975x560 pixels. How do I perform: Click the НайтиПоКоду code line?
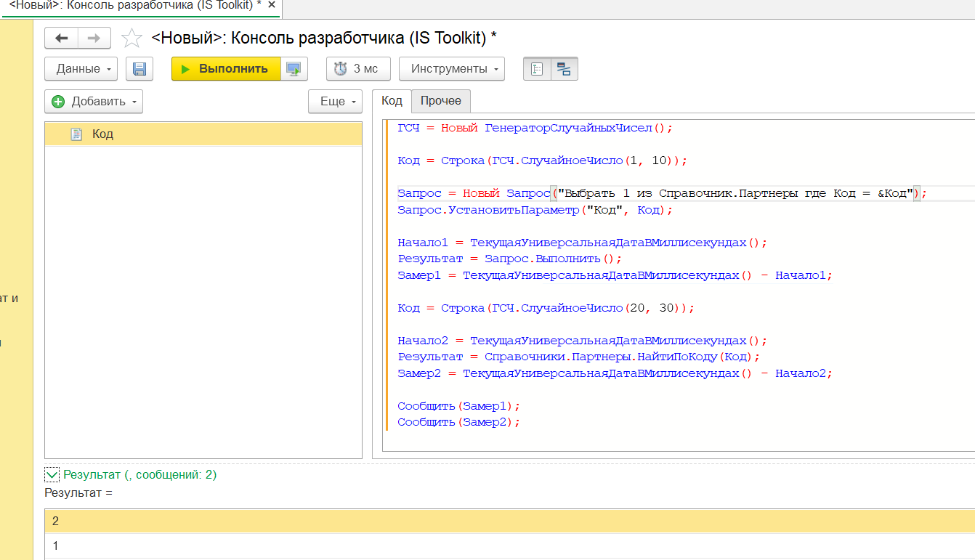(x=579, y=357)
